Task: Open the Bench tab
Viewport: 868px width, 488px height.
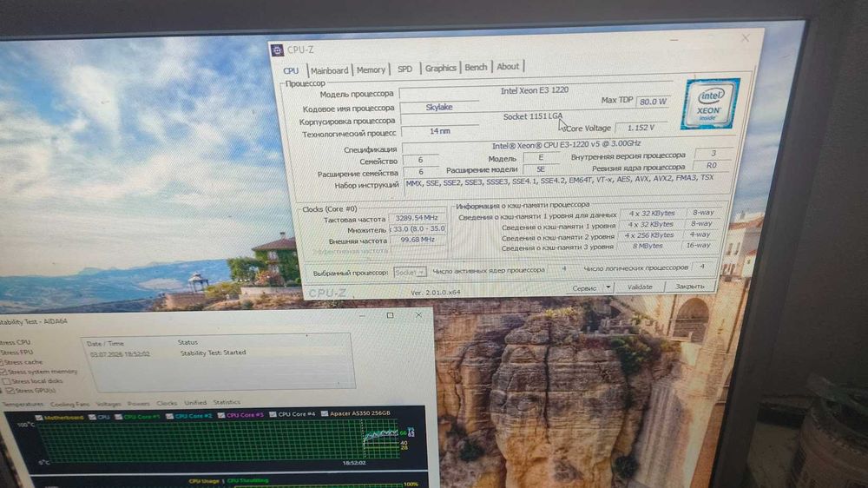Action: click(x=476, y=67)
